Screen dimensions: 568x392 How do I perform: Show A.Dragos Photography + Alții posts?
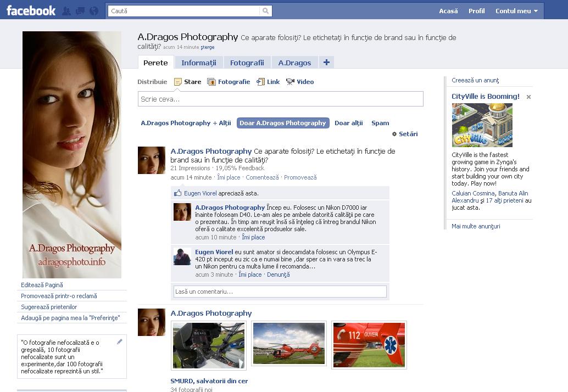(x=186, y=123)
